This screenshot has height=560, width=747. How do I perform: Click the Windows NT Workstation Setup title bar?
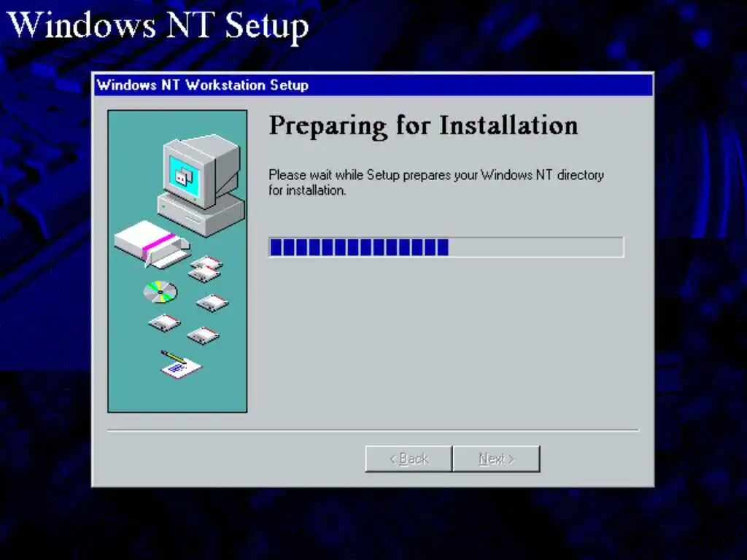pos(373,85)
